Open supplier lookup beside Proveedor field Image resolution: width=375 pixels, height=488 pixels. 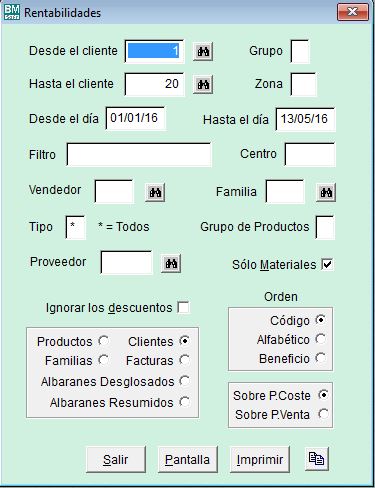[x=171, y=264]
